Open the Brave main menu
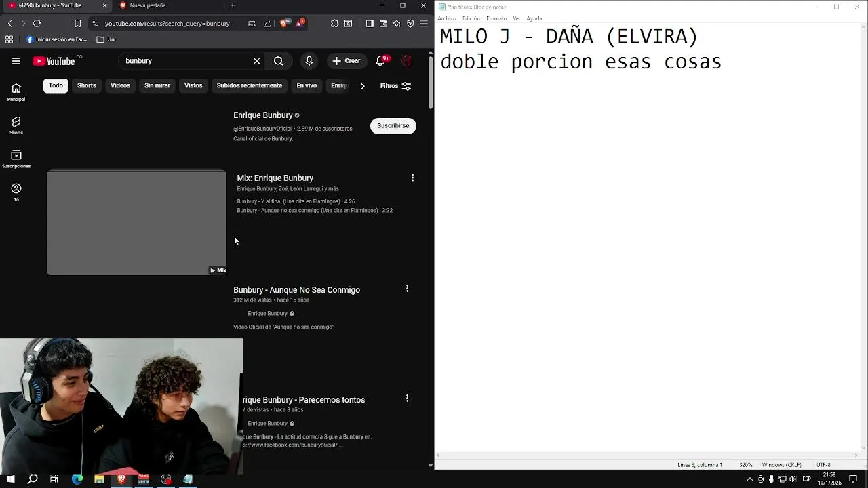This screenshot has width=868, height=488. pyautogui.click(x=424, y=23)
